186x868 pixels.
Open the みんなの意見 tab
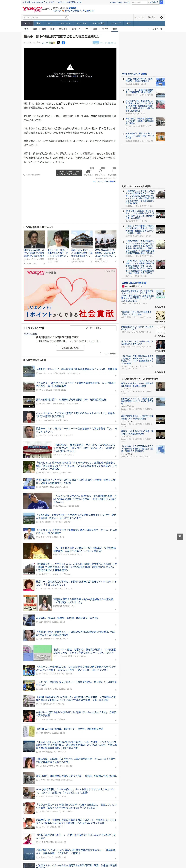(x=98, y=24)
